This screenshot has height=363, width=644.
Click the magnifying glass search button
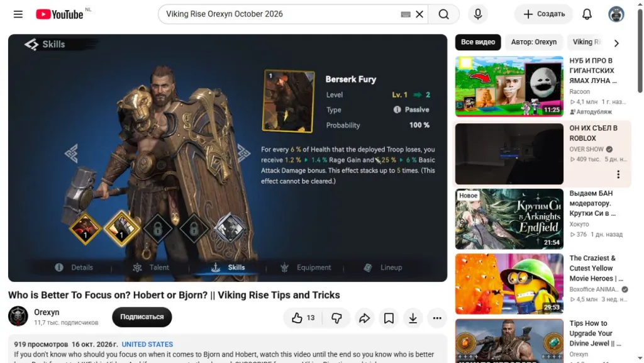[x=443, y=14]
